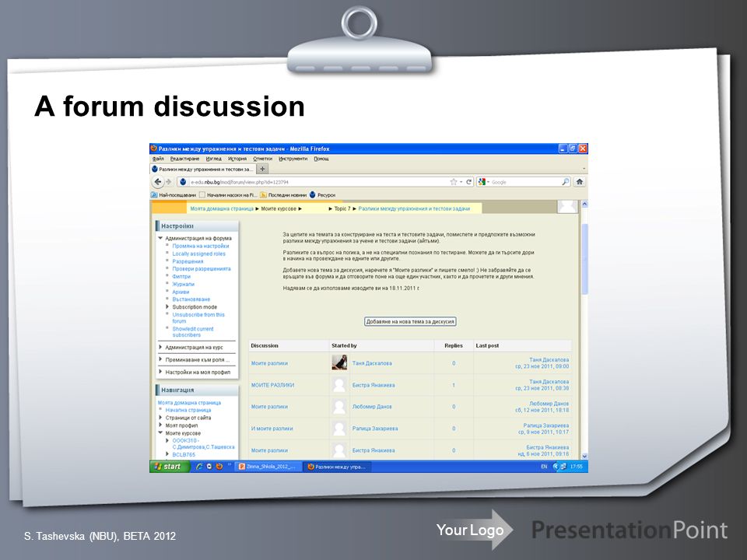Launch Firefox from quick launch bar
Image resolution: width=747 pixels, height=560 pixels.
[219, 467]
